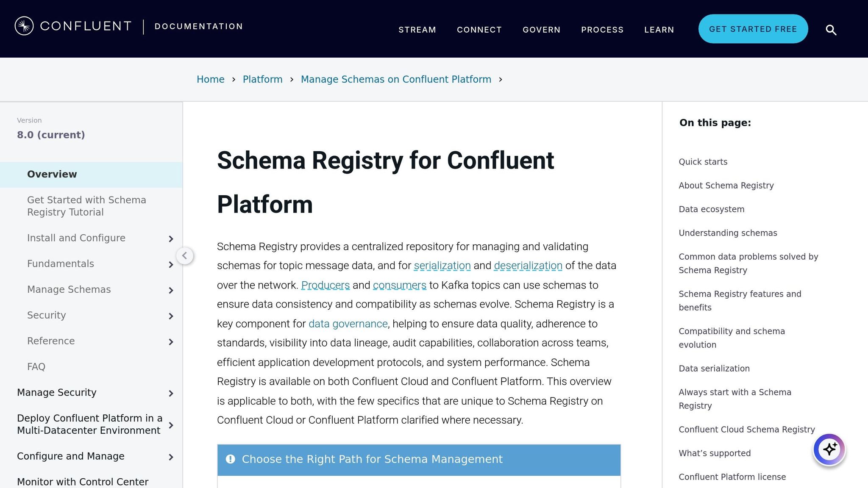Expand the Fundamentals sidebar chevron
The width and height of the screenshot is (868, 488).
tap(171, 265)
